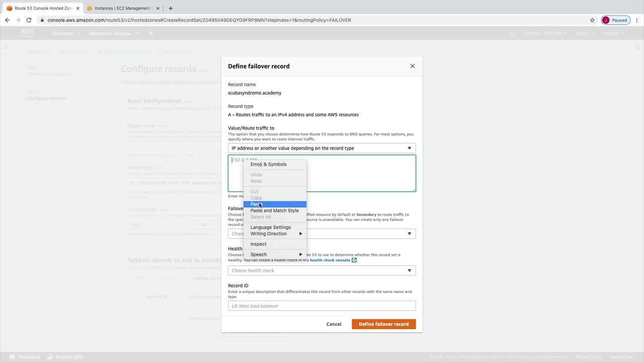Open the CSA SAA C02 DEV account menu
644x362 pixels.
pyautogui.click(x=545, y=34)
